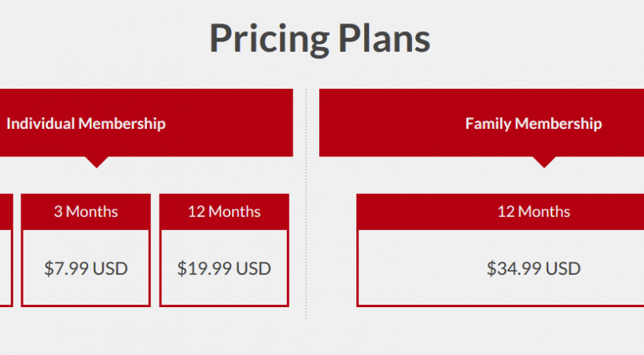Viewport: 644px width, 355px height.
Task: Click the word Family in the right banner
Action: pyautogui.click(x=488, y=123)
